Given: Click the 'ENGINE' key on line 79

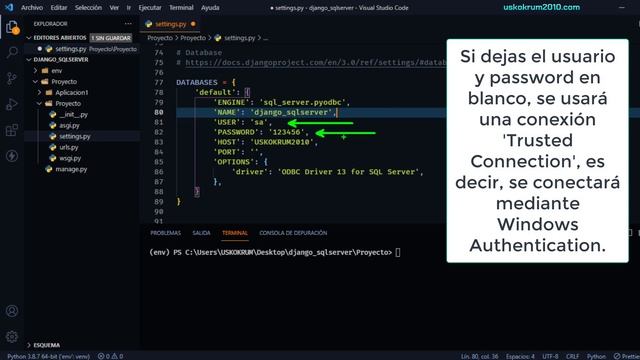Looking at the screenshot, I should pos(231,102).
